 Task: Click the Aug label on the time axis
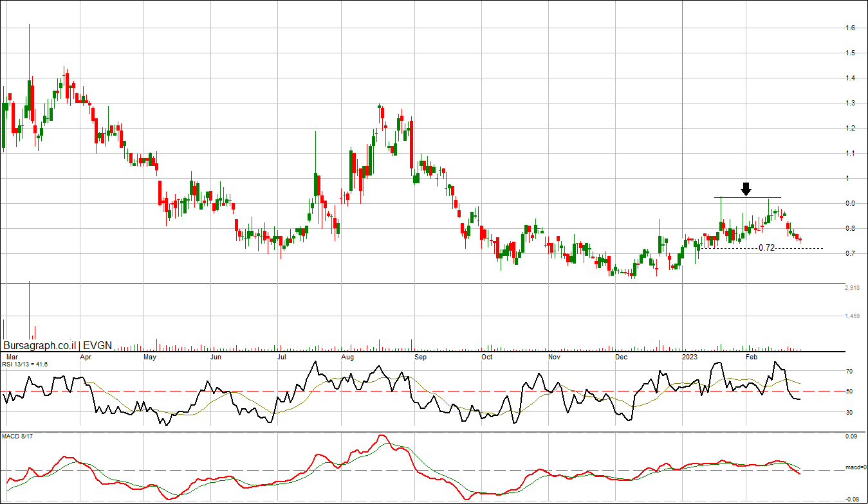pos(348,356)
